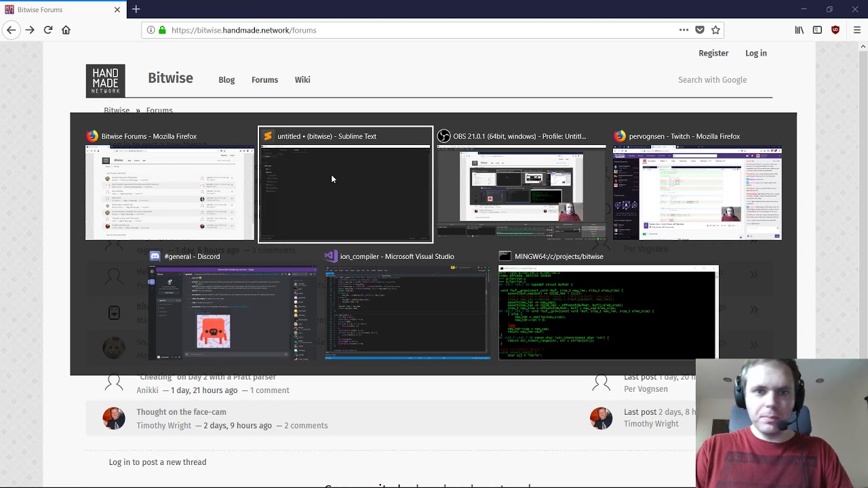Image resolution: width=868 pixels, height=488 pixels.
Task: Switch to pervognsen Twitch Firefox thumbnail
Action: pos(697,193)
